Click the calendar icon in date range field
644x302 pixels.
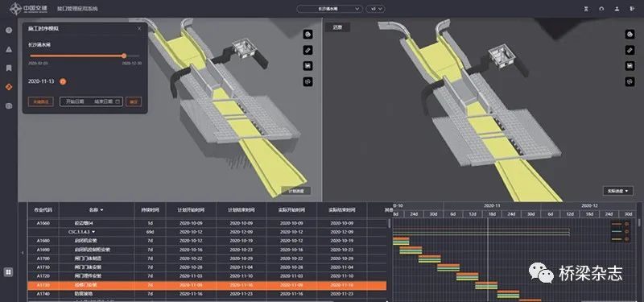pos(118,101)
